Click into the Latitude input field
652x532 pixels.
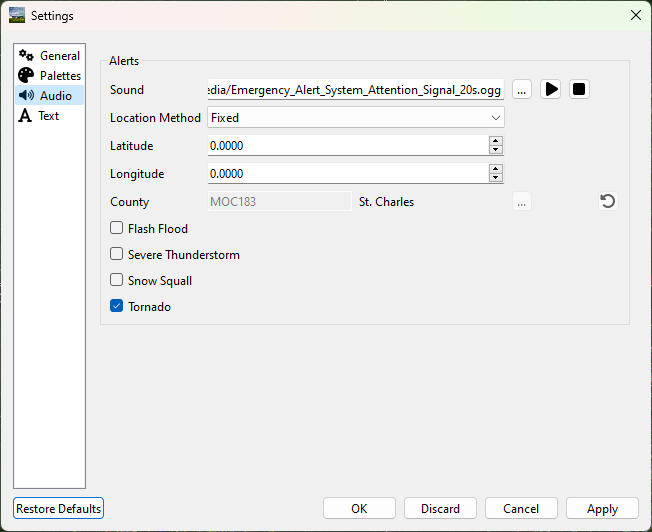tap(348, 146)
